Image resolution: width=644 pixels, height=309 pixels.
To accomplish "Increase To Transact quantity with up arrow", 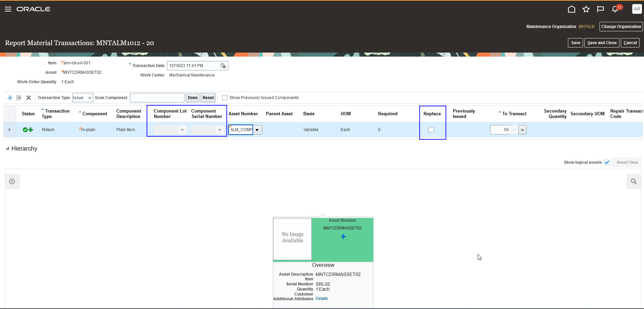I will (x=514, y=130).
